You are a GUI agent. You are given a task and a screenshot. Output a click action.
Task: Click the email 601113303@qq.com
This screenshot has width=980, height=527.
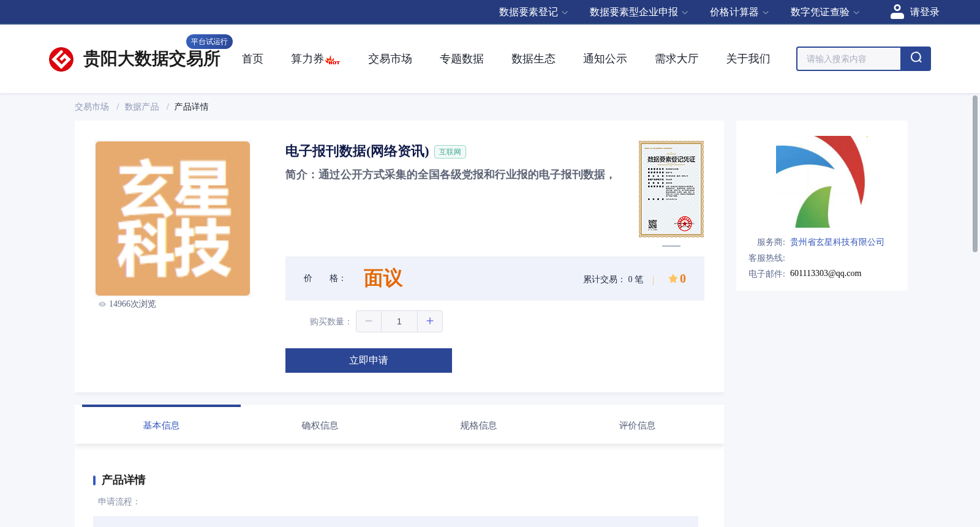(826, 274)
